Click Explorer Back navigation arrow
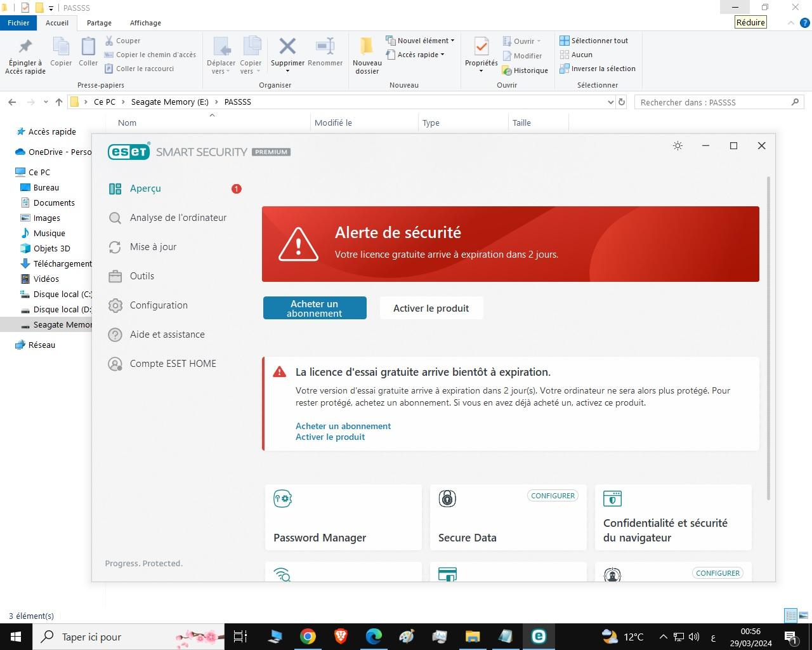The width and height of the screenshot is (812, 650). point(11,102)
